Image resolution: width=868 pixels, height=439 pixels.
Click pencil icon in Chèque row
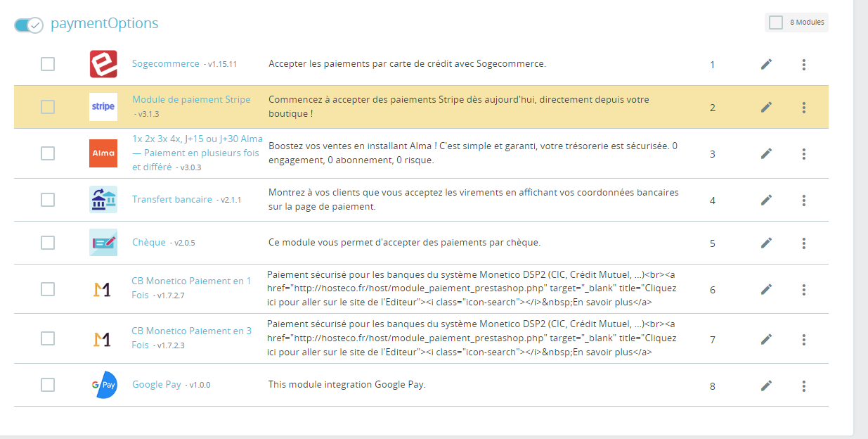coord(766,243)
